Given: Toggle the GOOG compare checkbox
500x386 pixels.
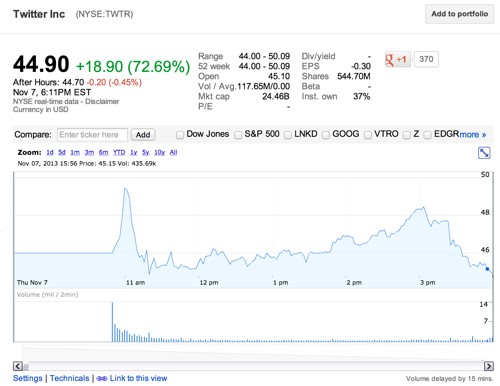Looking at the screenshot, I should 326,135.
